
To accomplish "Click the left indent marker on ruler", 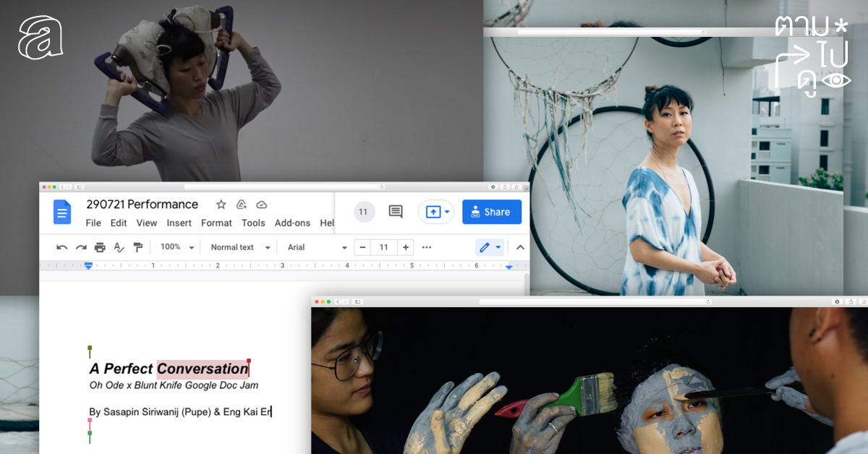I will [x=88, y=266].
